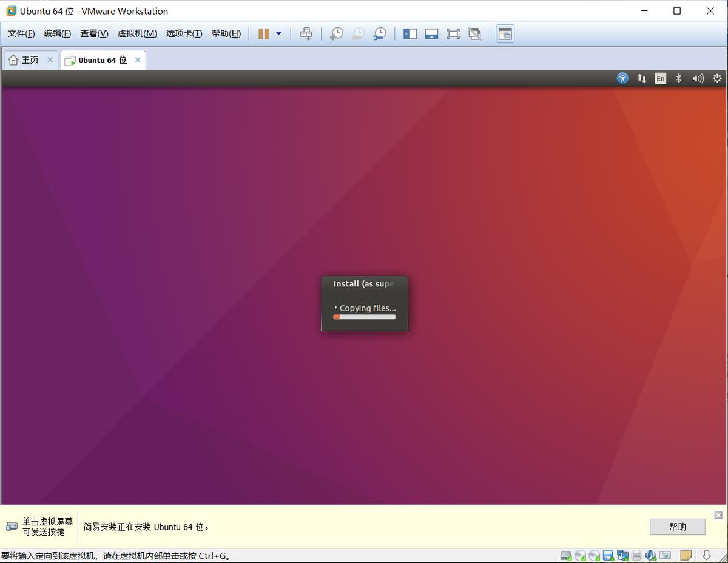This screenshot has width=728, height=563.
Task: Open the VM message log sticky note
Action: pos(686,555)
